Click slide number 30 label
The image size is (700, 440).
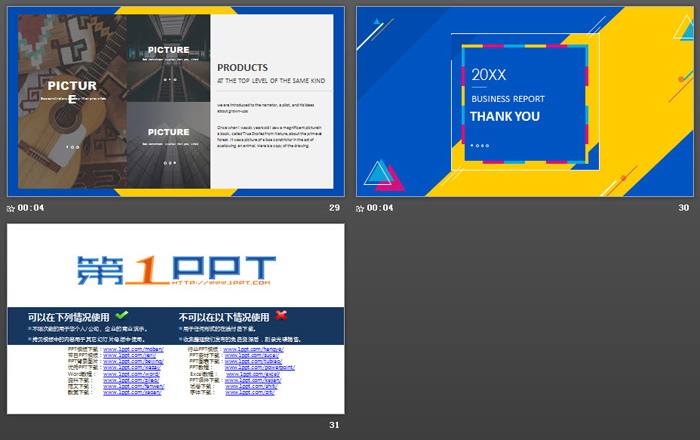pyautogui.click(x=684, y=208)
